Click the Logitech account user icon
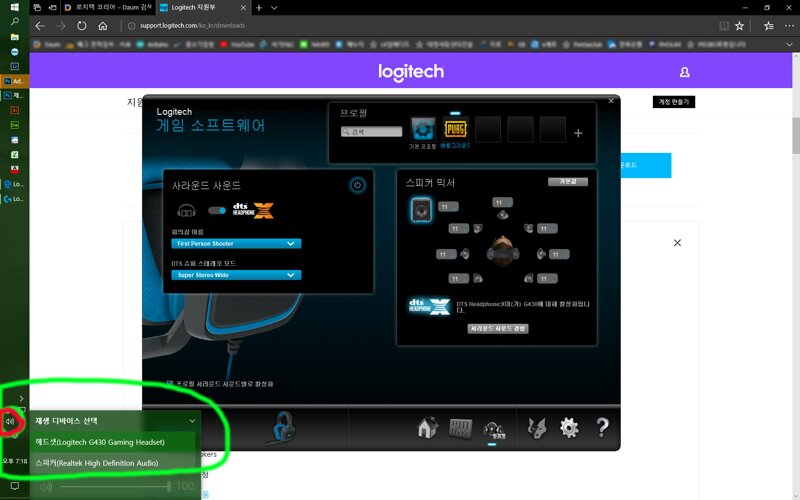 click(685, 72)
